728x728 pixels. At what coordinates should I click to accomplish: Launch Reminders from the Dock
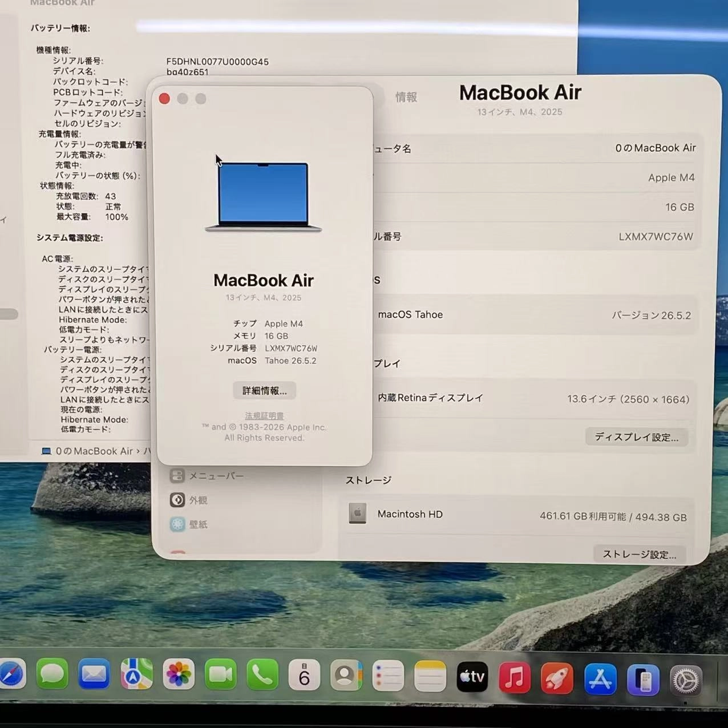(388, 676)
